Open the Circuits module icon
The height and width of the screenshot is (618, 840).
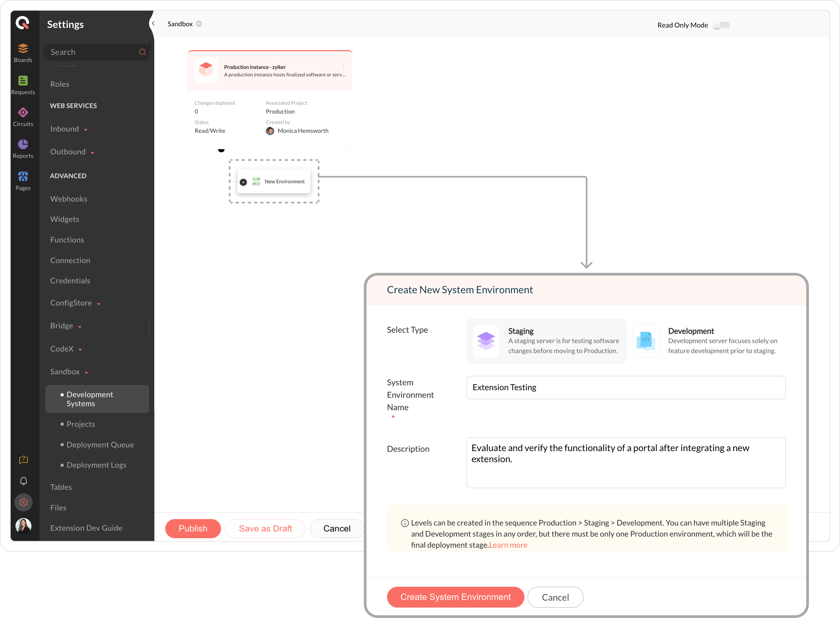click(x=23, y=113)
